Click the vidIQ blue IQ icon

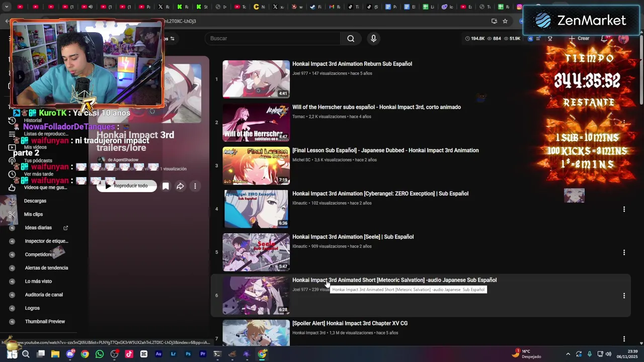coord(530,39)
